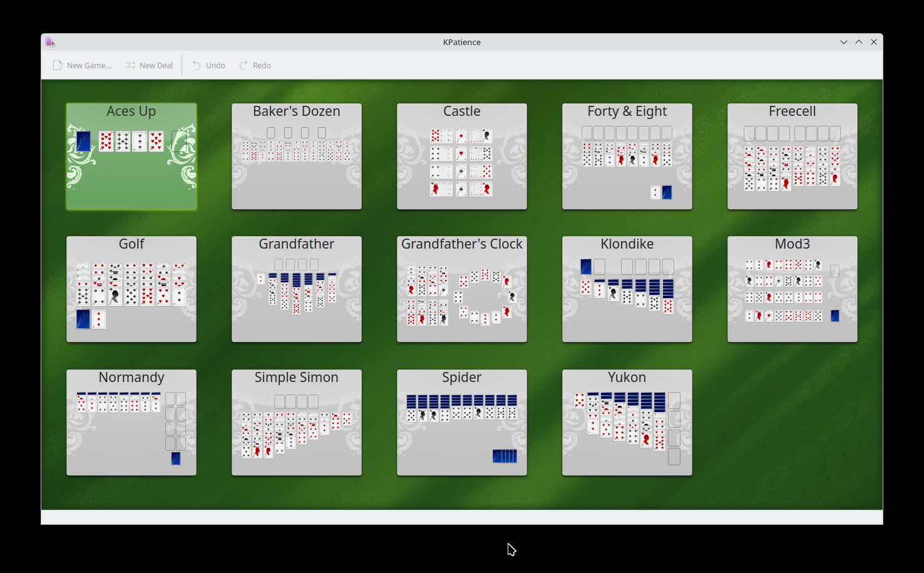Start the Forty & Eight game
The image size is (924, 573).
pos(627,157)
